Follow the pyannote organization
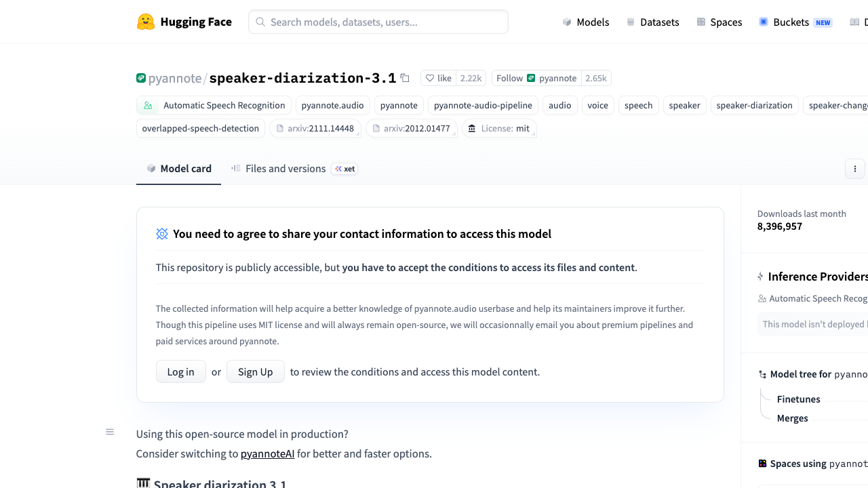This screenshot has width=868, height=488. (x=536, y=78)
